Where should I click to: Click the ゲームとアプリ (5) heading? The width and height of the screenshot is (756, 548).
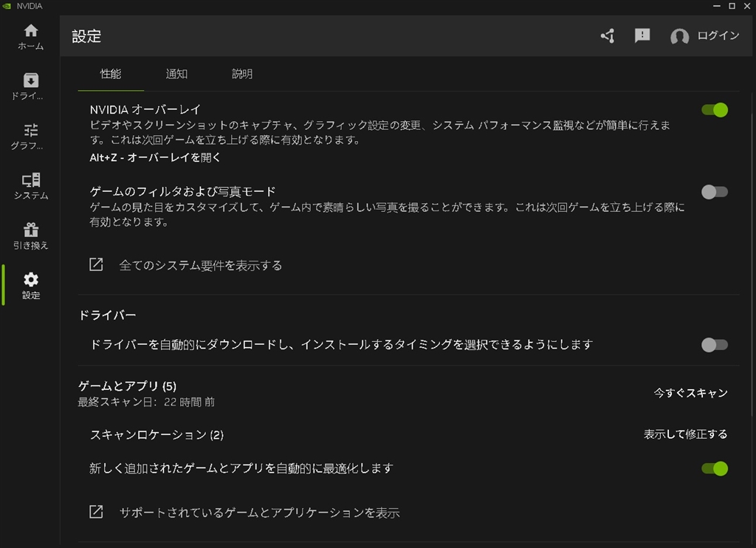127,386
